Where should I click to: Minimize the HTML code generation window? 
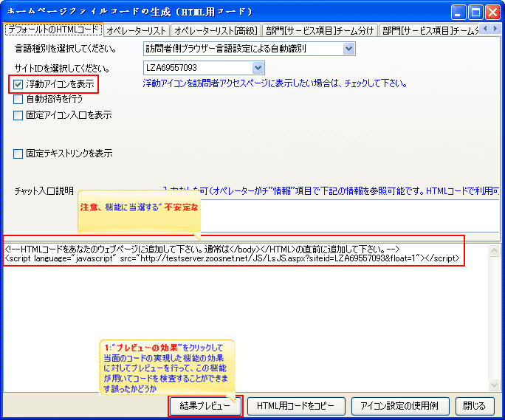pyautogui.click(x=458, y=11)
